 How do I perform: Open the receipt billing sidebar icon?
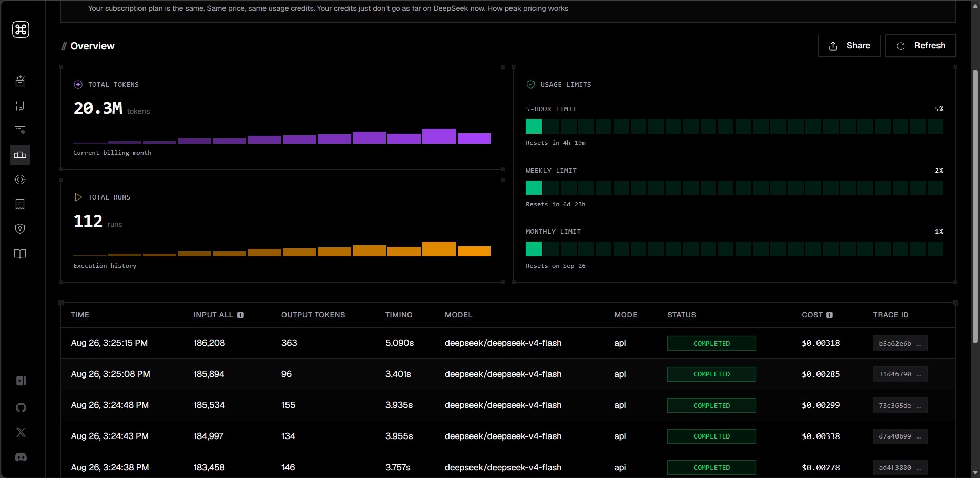click(20, 204)
